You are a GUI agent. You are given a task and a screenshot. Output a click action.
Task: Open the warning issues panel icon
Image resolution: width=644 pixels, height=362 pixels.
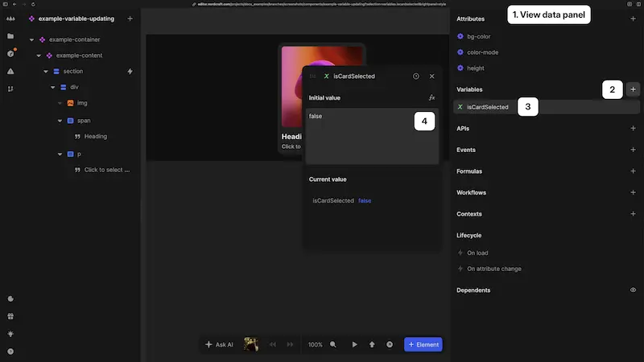pyautogui.click(x=10, y=71)
